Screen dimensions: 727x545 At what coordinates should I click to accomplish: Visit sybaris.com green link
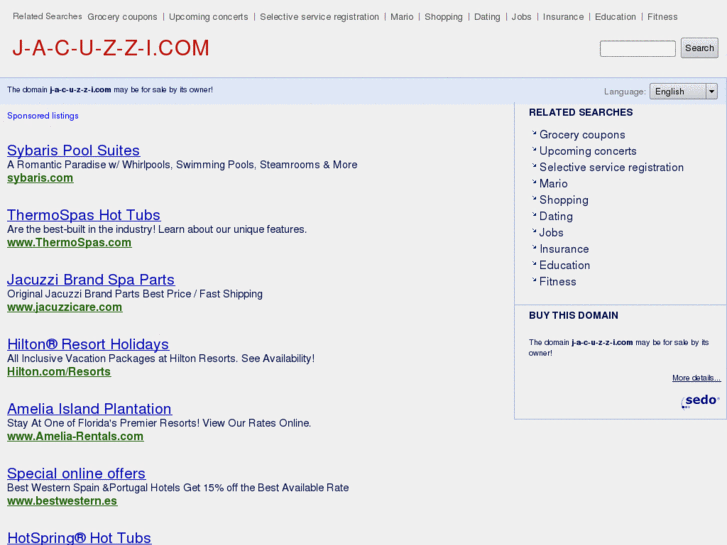click(x=40, y=178)
